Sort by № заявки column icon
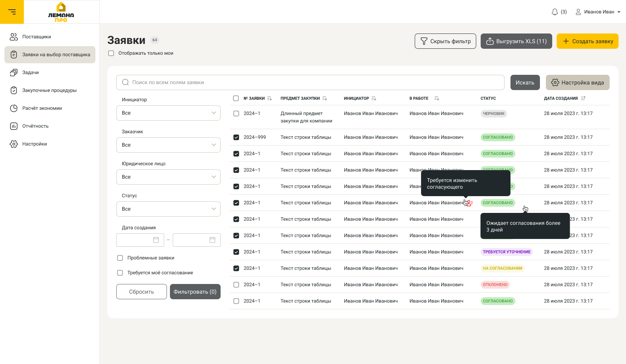The width and height of the screenshot is (626, 364). click(269, 99)
